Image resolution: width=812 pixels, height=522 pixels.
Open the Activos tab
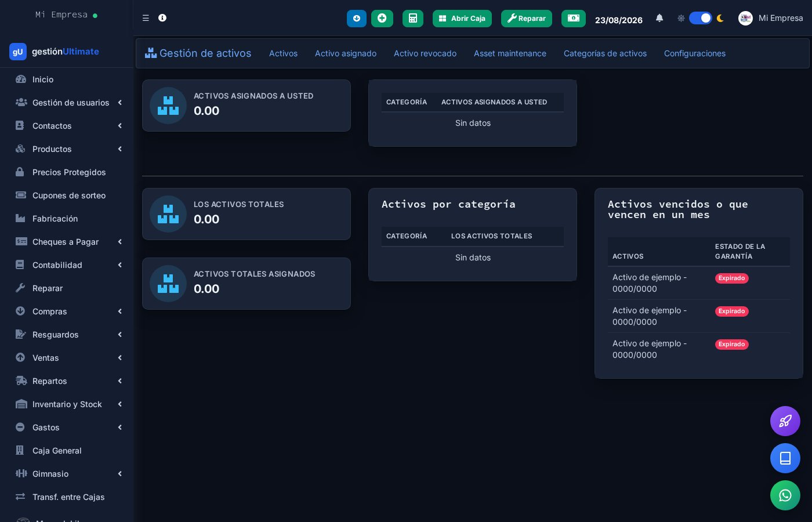[283, 53]
